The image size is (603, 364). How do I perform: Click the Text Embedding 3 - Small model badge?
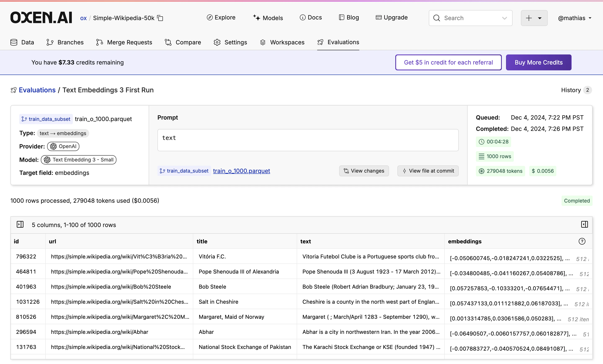coord(79,160)
